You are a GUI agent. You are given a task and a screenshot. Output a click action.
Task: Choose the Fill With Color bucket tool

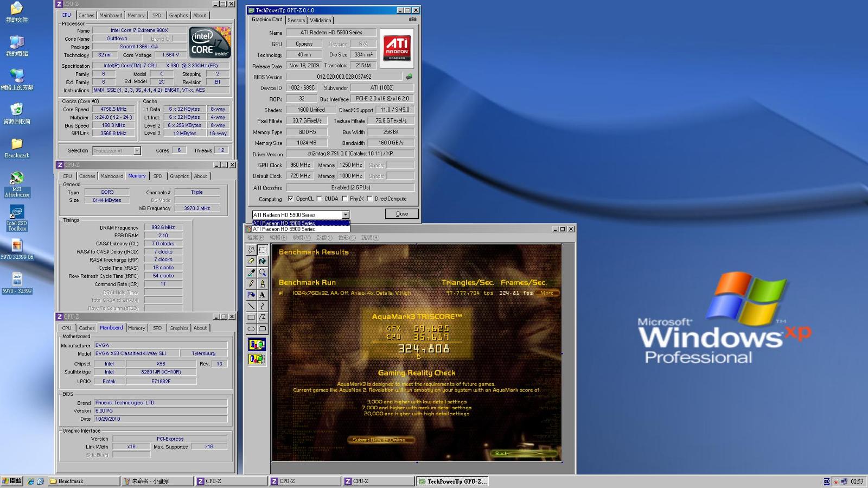pyautogui.click(x=263, y=261)
